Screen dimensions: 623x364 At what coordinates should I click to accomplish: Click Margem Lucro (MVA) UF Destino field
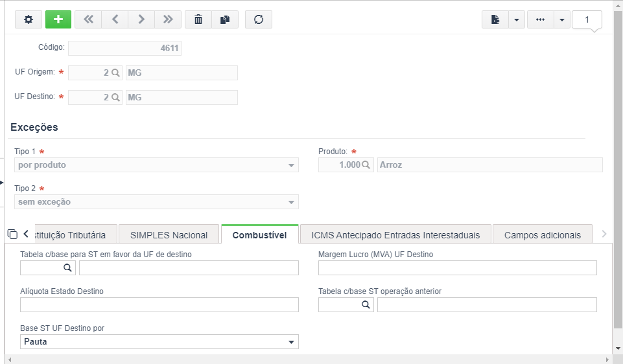coord(457,268)
